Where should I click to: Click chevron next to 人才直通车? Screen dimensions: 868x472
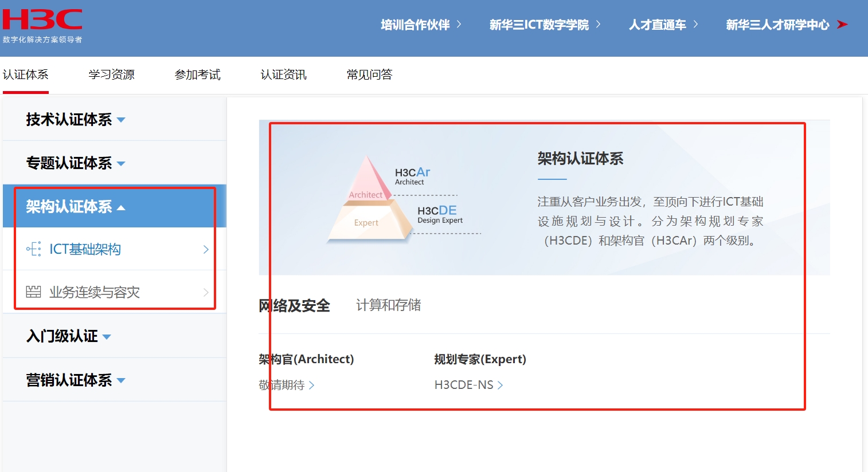click(x=695, y=24)
